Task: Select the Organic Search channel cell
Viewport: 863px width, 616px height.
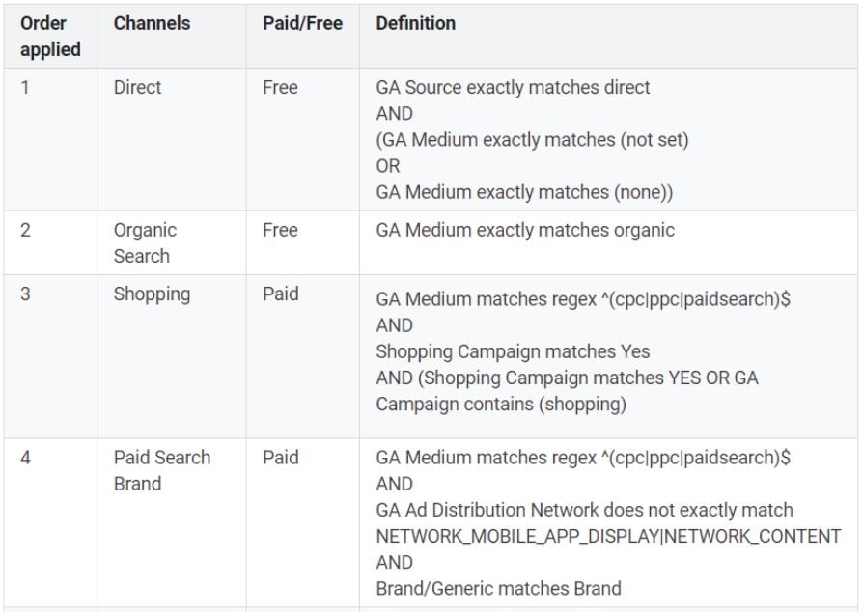Action: coord(146,242)
